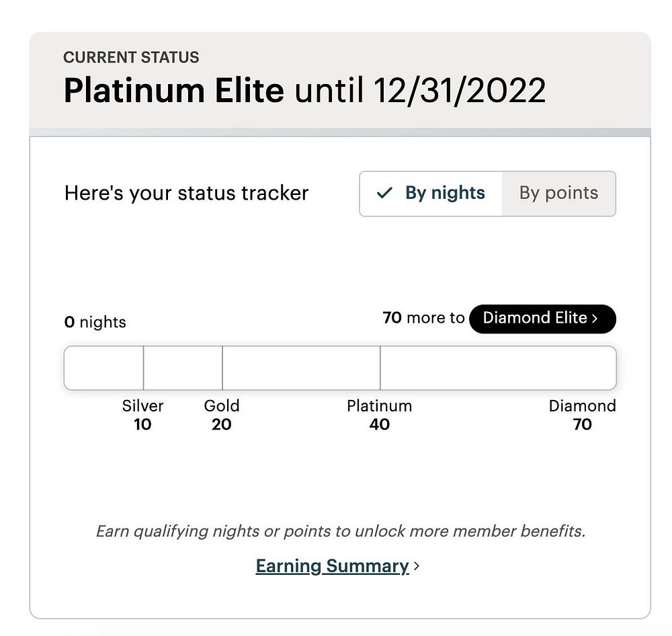Click the "0 nights" counter text

(95, 322)
